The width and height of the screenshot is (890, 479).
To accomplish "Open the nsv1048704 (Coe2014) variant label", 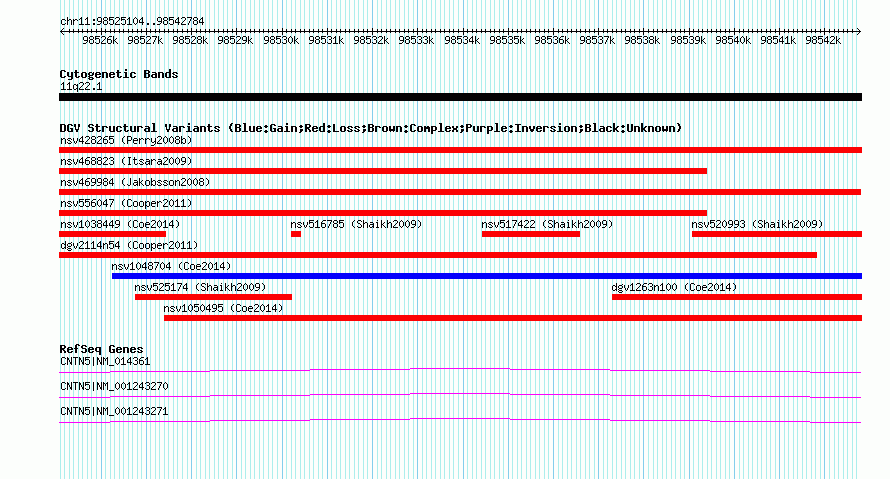I will (171, 266).
